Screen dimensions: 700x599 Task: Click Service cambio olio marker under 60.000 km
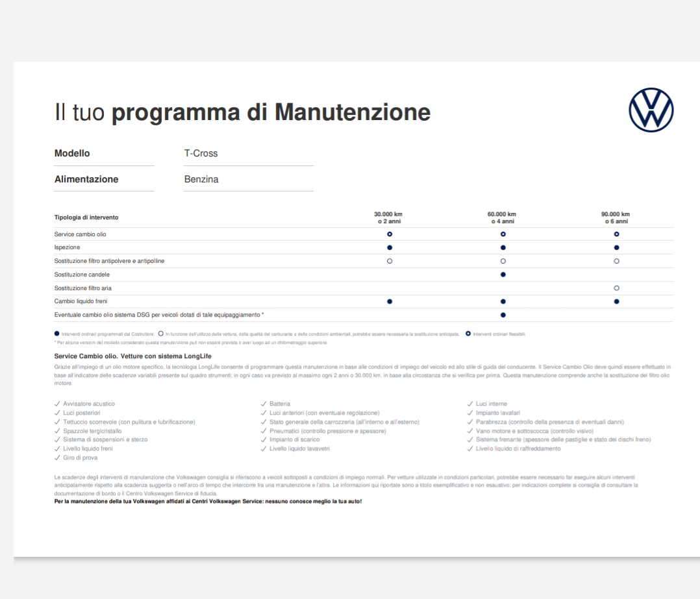click(x=503, y=234)
